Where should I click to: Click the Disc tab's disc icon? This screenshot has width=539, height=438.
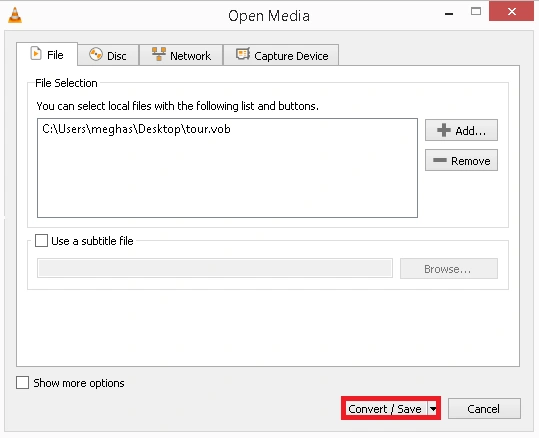coord(96,54)
